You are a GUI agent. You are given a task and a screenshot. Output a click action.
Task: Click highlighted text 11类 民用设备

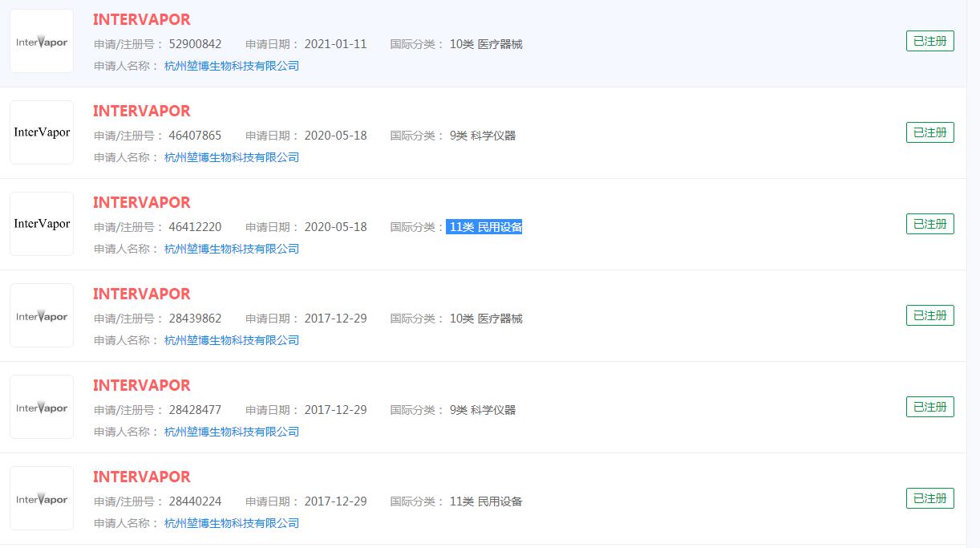pos(485,227)
